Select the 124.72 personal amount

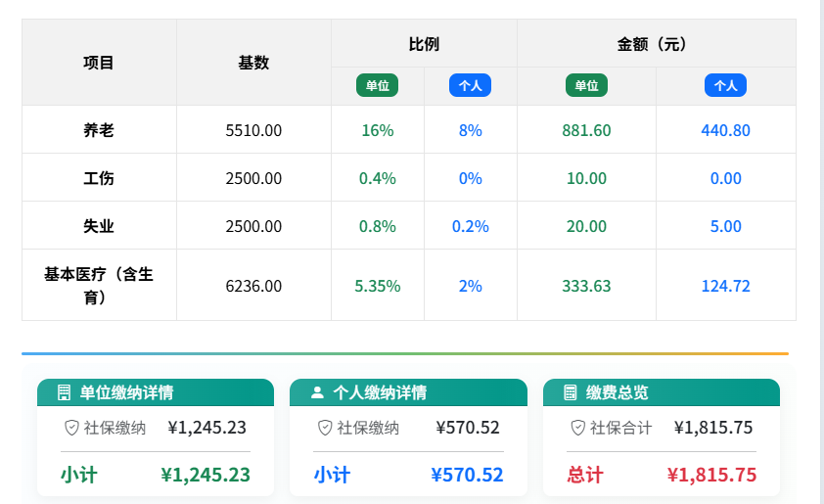pyautogui.click(x=726, y=286)
